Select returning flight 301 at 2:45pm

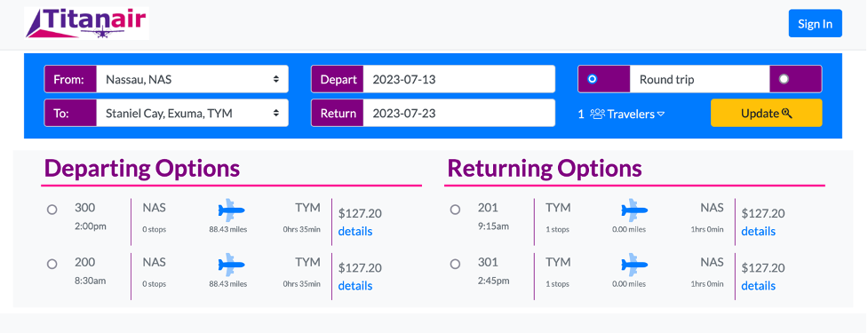455,265
